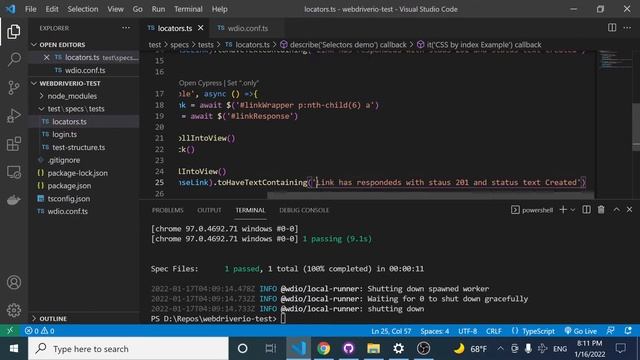Screen dimensions: 640x360
Task: Open the Docker view
Action: (x=13, y=200)
